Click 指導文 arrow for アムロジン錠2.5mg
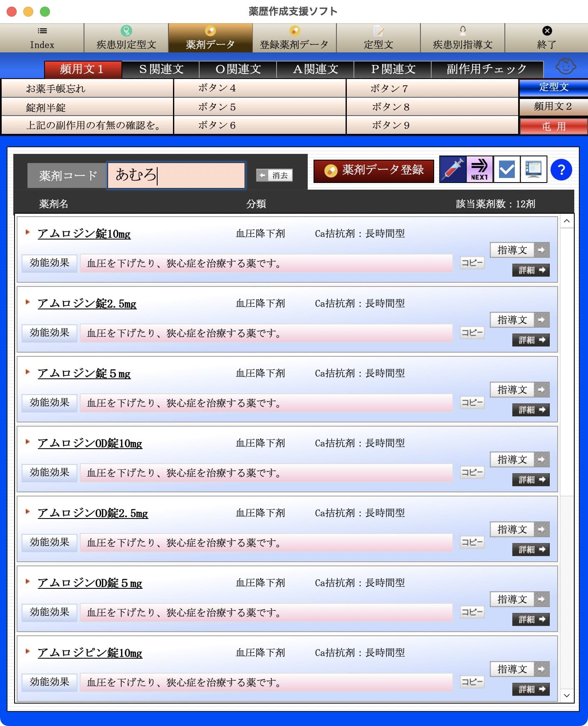 coord(541,320)
